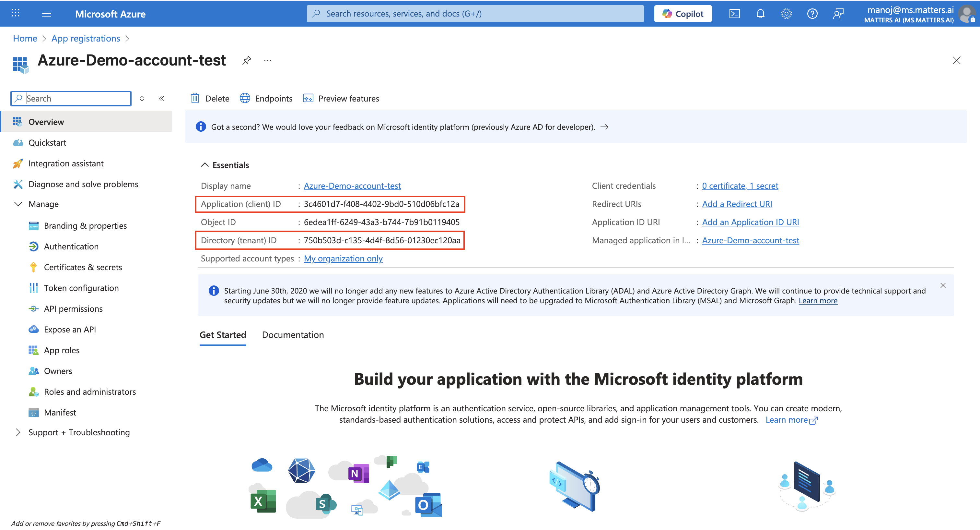Expand Support + Troubleshooting section
Viewport: 980px width, 530px height.
coord(18,432)
